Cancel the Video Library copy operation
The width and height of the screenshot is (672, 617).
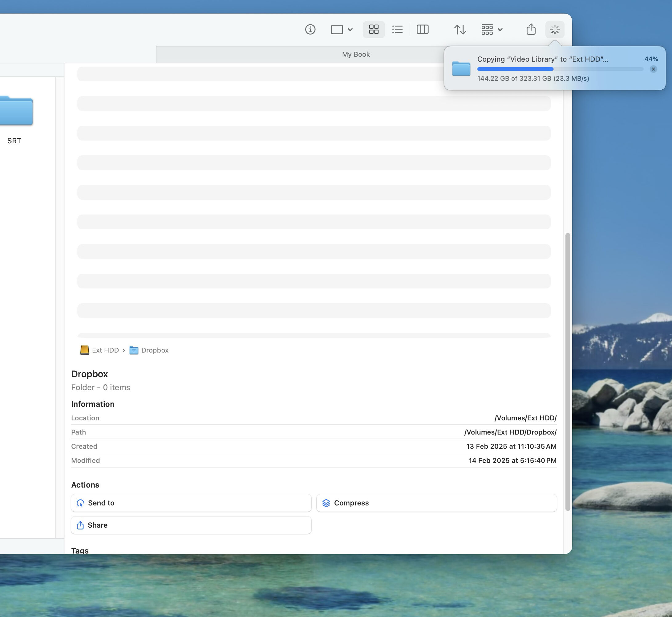(653, 69)
